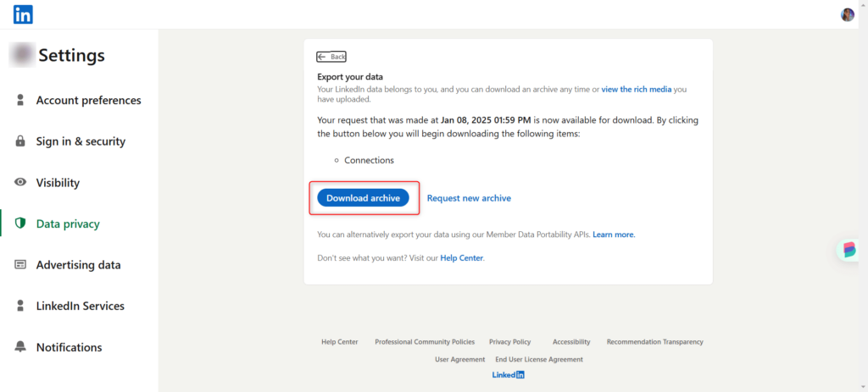
Task: Go to Visibility settings
Action: point(58,183)
